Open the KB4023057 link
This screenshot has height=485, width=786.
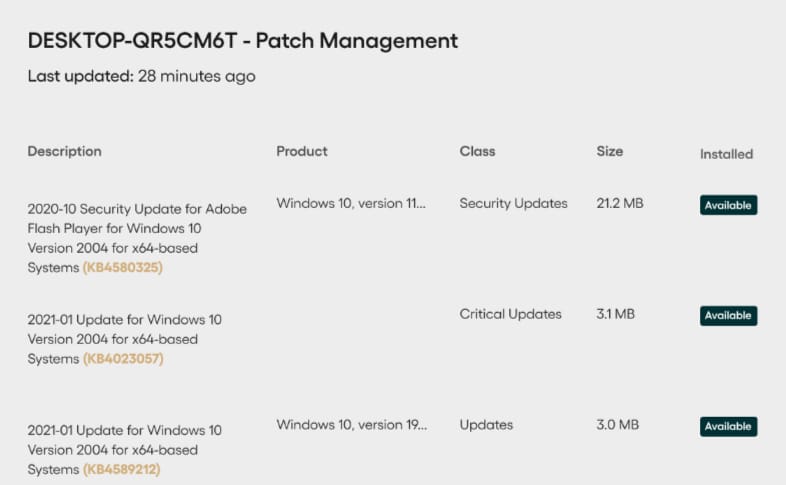[123, 359]
